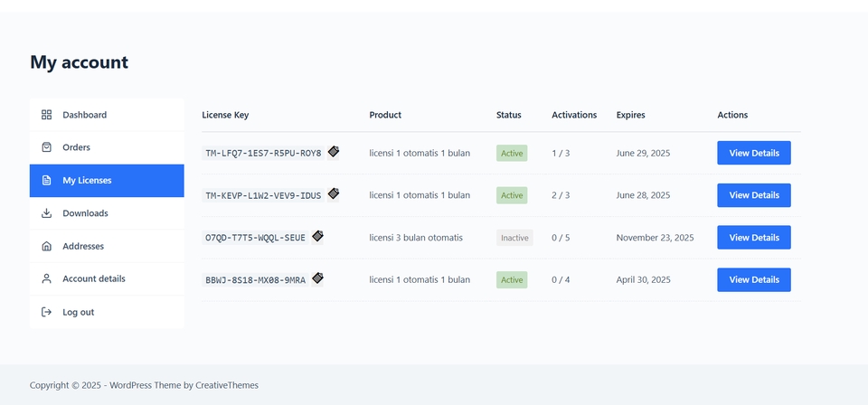Click the Dashboard grid icon in sidebar

click(46, 115)
